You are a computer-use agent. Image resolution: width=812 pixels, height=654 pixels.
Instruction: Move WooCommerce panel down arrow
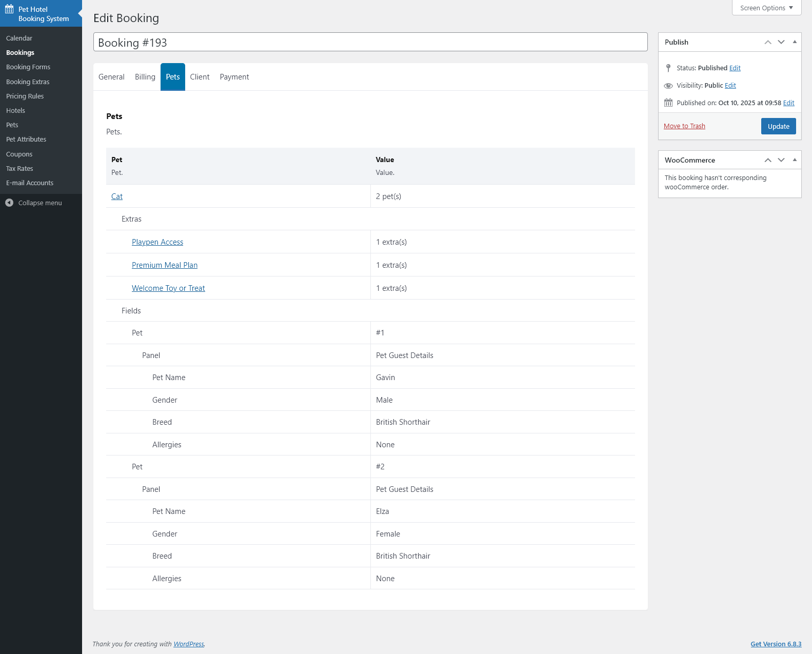(x=781, y=160)
